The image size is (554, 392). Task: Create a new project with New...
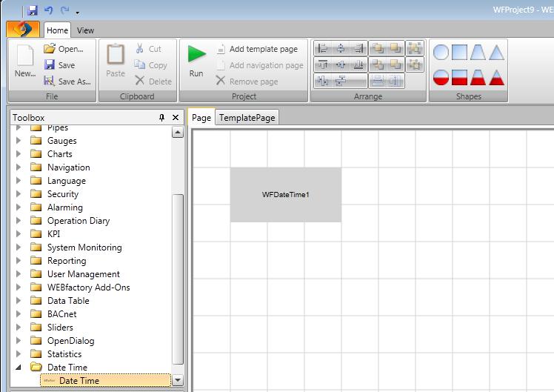click(25, 61)
